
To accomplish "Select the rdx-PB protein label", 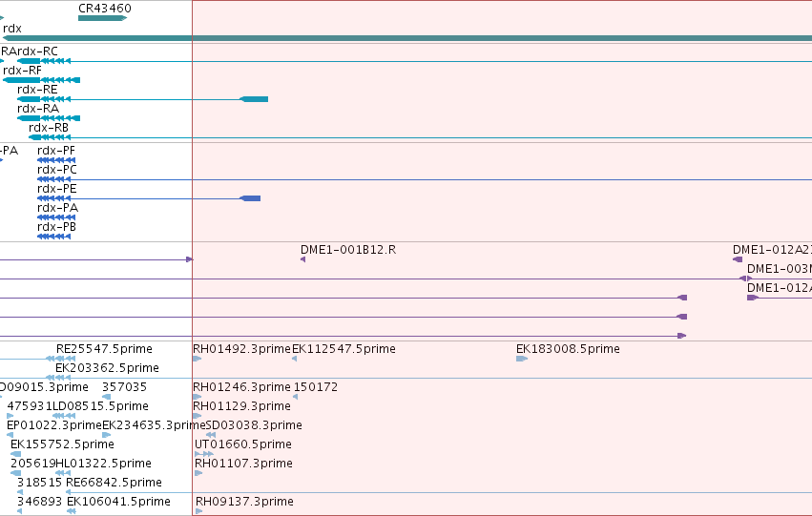I will tap(56, 227).
